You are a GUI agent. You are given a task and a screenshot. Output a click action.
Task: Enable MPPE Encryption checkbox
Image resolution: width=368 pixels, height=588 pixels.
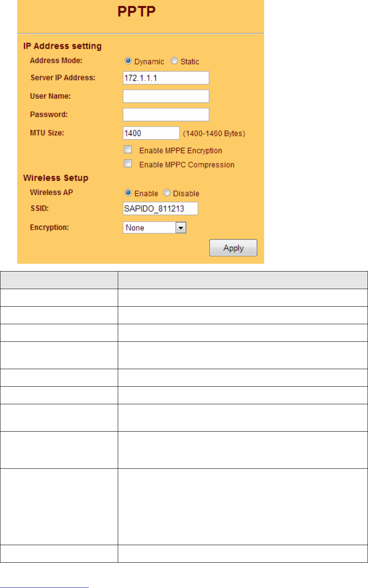click(x=128, y=150)
